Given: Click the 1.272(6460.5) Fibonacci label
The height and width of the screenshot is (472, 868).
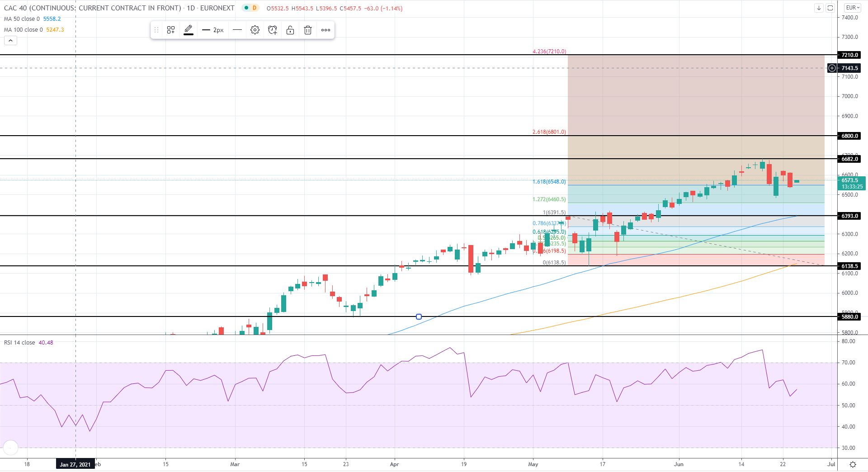Looking at the screenshot, I should pos(549,199).
